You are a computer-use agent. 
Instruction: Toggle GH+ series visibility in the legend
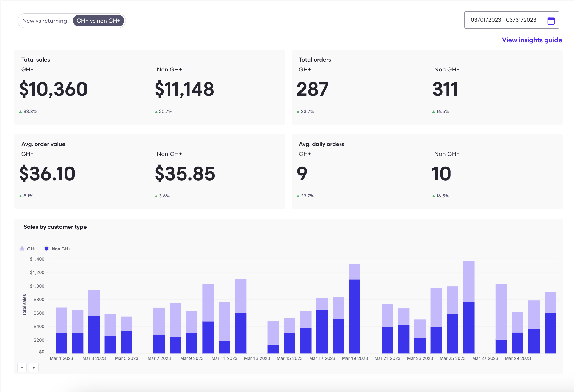(x=28, y=249)
